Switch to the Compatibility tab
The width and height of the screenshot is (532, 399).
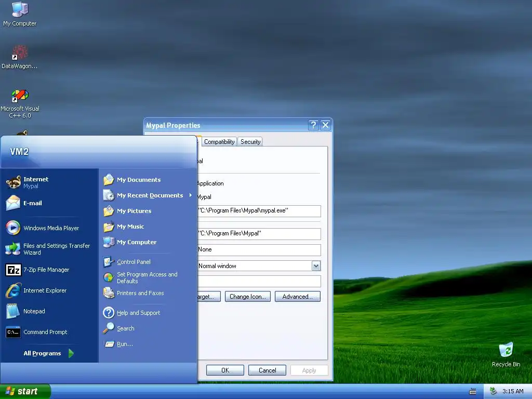[219, 142]
